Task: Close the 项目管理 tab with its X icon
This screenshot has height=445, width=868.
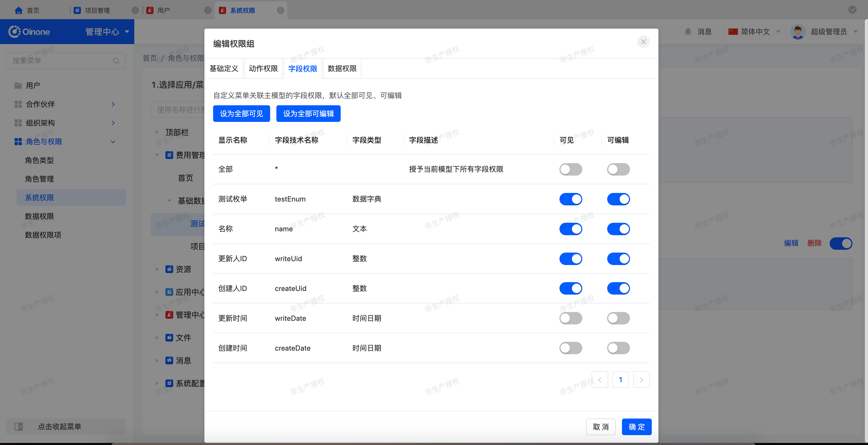Action: (x=135, y=10)
